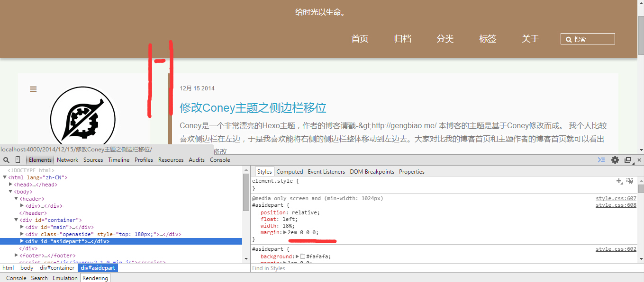Switch to the Network panel

click(x=68, y=160)
